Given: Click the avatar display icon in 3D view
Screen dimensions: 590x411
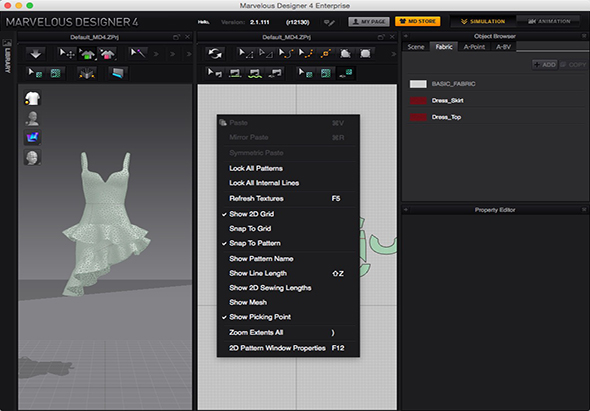Looking at the screenshot, I should tap(32, 118).
